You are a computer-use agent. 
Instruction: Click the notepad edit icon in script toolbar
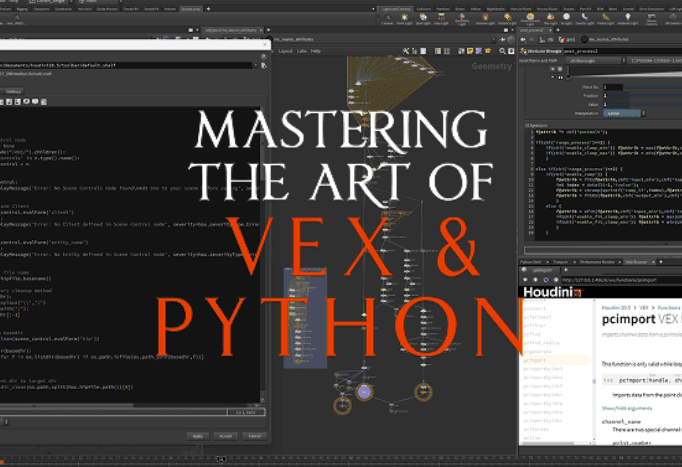coord(44,101)
